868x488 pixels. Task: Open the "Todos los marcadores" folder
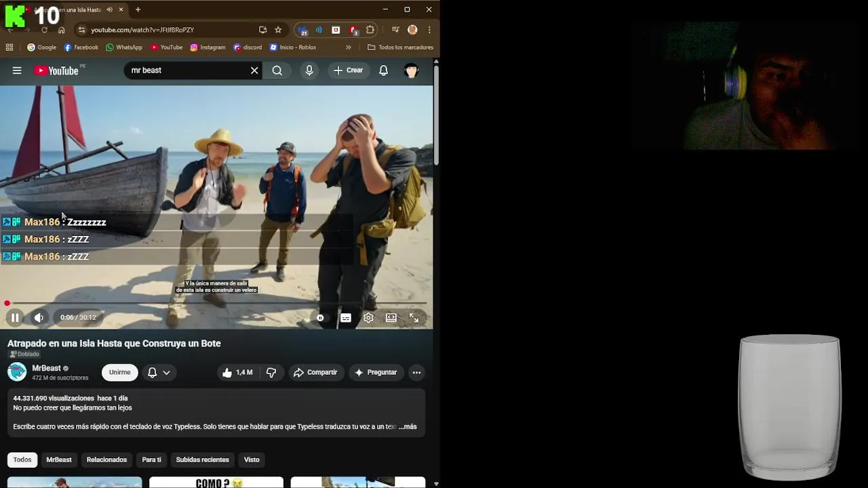(400, 47)
